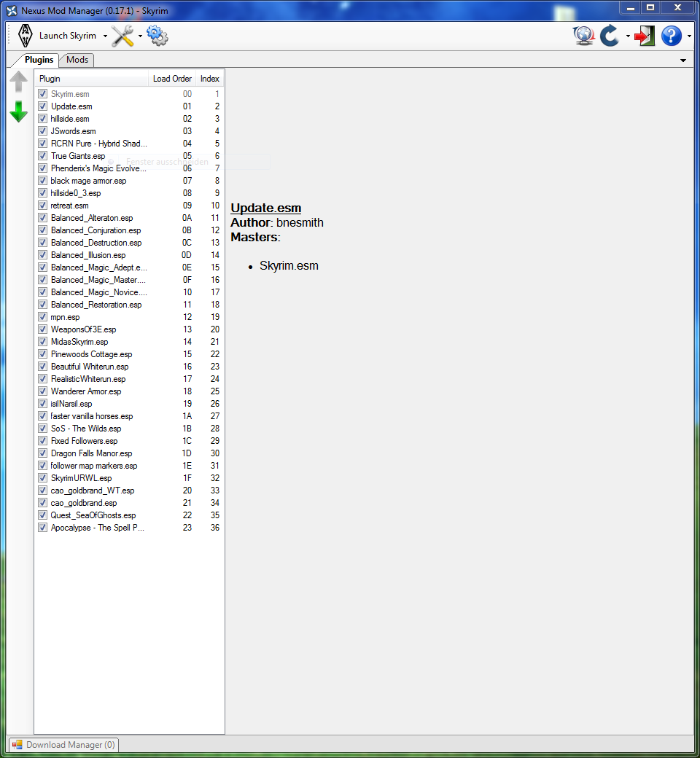Select the mpn.esp plugin

[129, 317]
